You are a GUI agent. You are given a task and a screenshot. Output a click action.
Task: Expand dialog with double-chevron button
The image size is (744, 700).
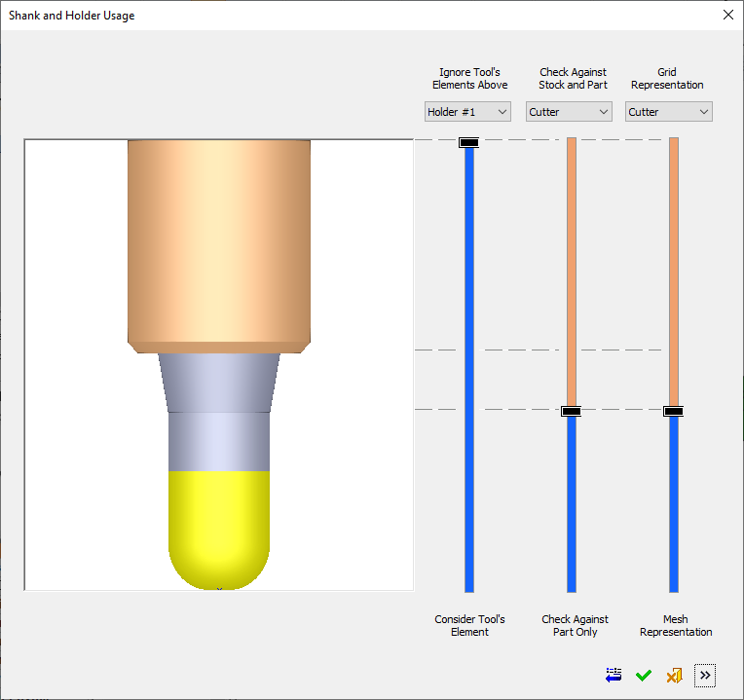[705, 676]
